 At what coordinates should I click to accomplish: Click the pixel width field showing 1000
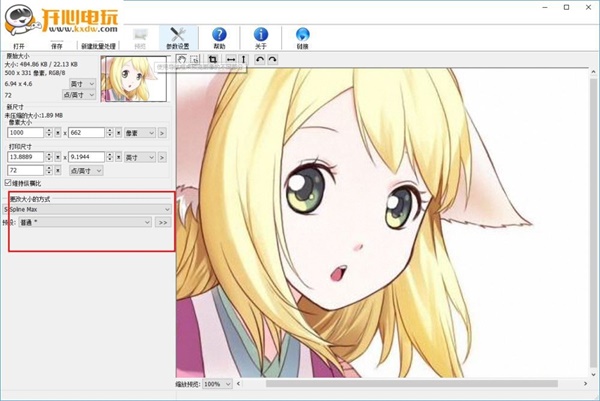(24, 132)
